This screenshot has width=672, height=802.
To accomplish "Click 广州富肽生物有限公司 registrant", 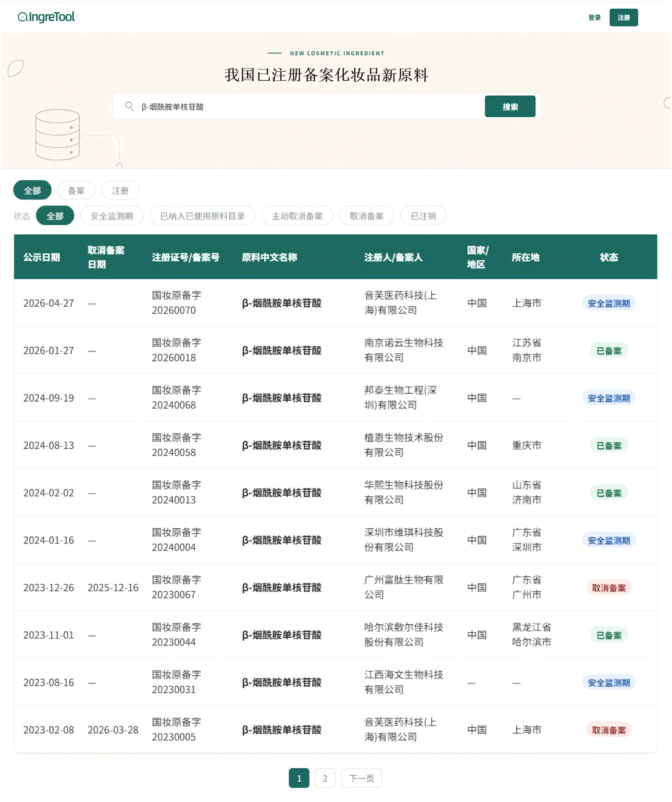I will (x=404, y=587).
